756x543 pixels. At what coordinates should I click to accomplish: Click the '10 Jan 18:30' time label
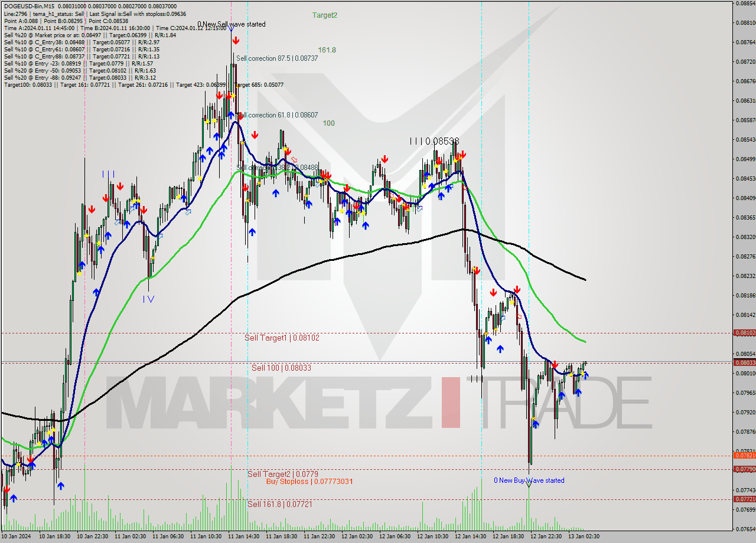(54, 537)
